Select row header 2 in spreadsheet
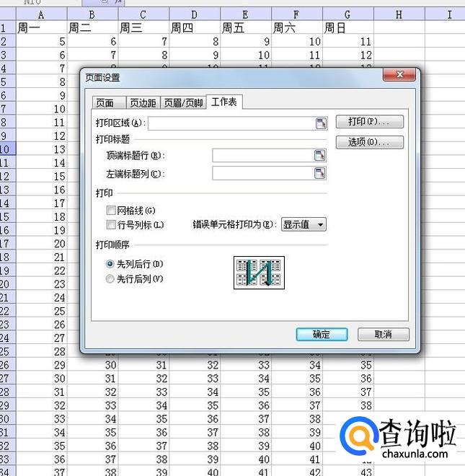Viewport: 465px width, 476px height. tap(8, 41)
